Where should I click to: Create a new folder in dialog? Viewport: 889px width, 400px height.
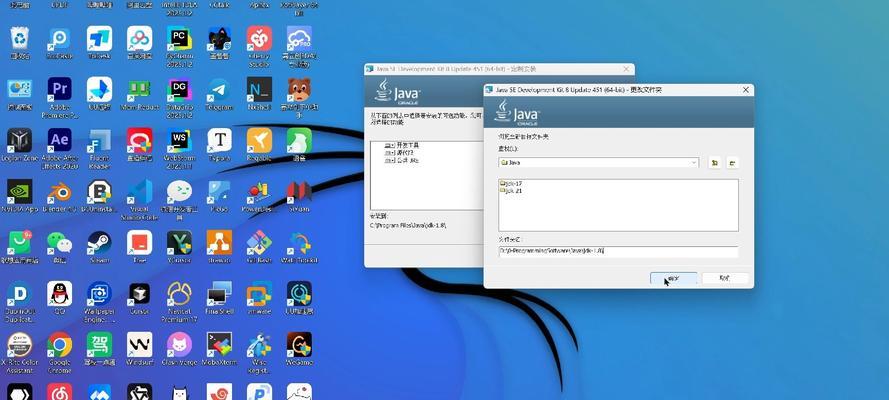733,163
